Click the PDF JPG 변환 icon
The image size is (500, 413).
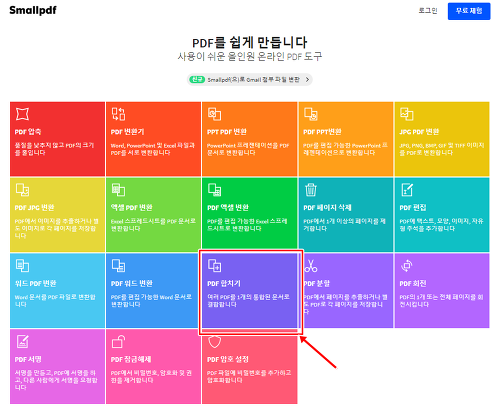point(22,190)
